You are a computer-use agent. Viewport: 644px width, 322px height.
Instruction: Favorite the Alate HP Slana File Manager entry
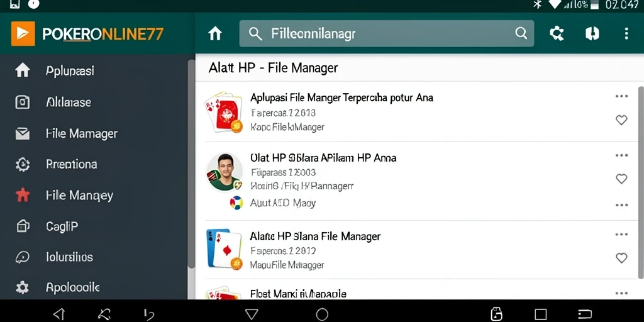(x=621, y=258)
